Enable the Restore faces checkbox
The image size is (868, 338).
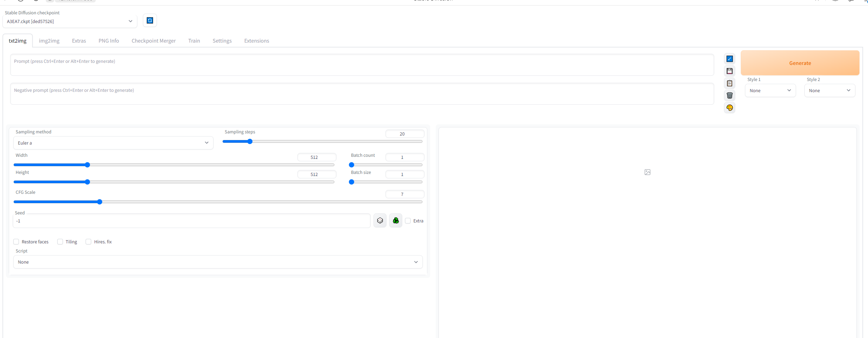point(16,242)
